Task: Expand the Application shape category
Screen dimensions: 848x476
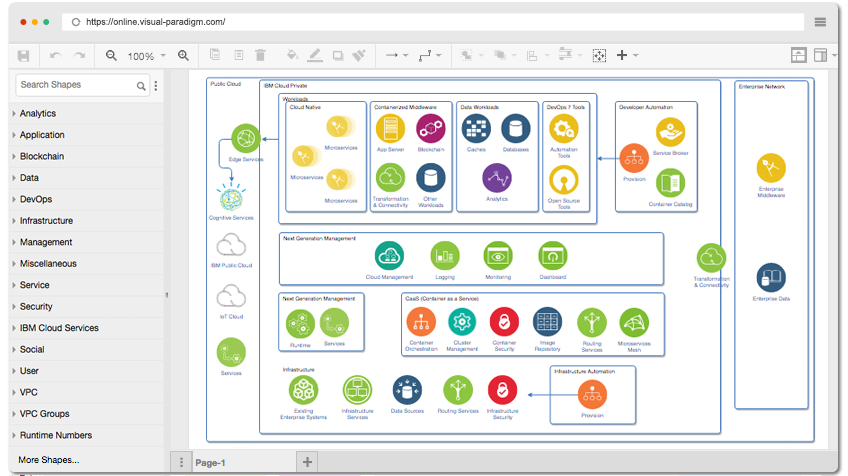Action: [87, 135]
